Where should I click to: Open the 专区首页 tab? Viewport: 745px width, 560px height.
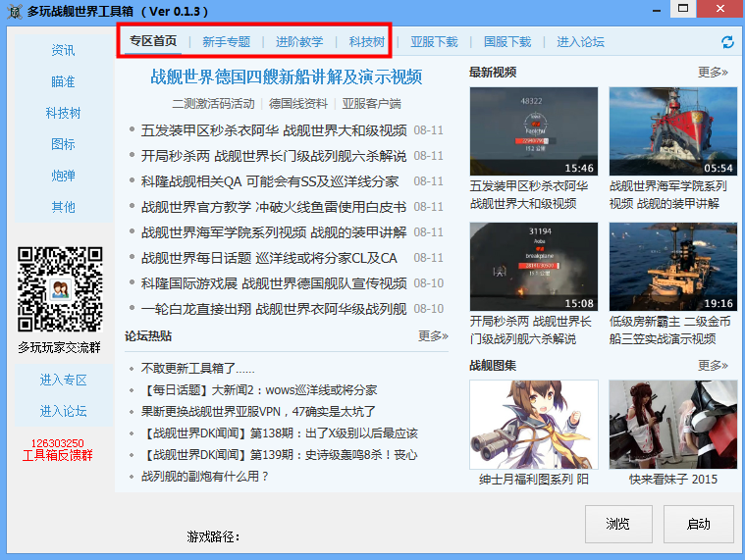[153, 41]
